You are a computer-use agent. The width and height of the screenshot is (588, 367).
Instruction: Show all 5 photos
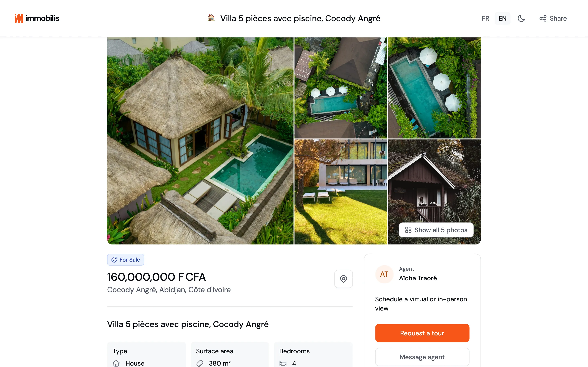click(436, 230)
